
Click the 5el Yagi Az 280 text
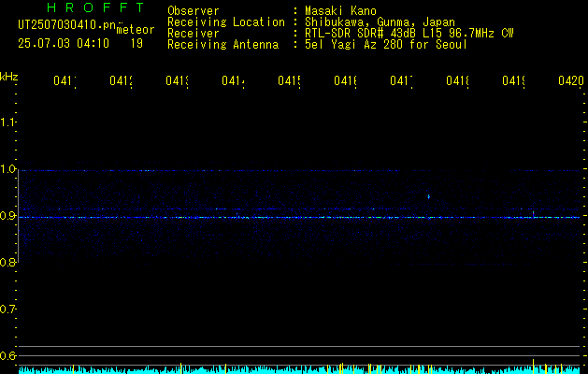pyautogui.click(x=386, y=45)
